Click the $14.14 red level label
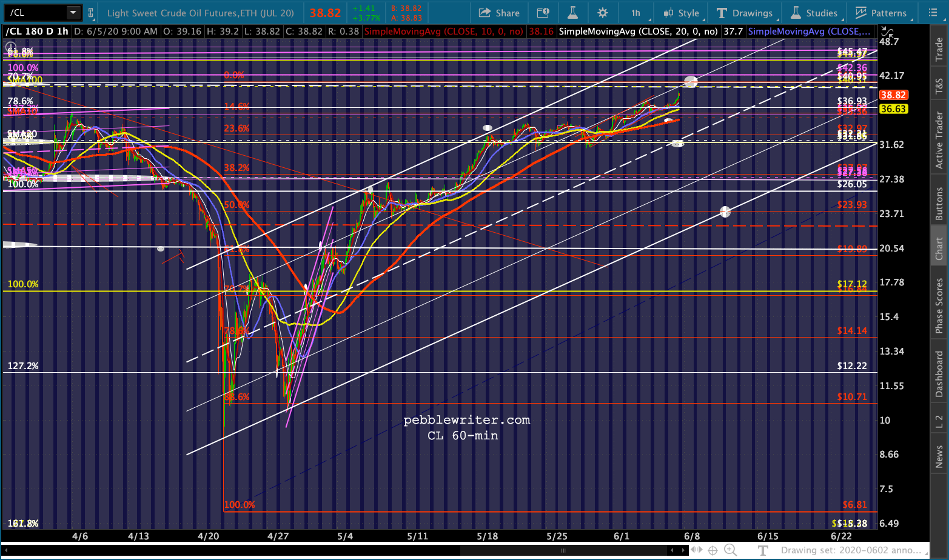Screen dimensions: 949x560 (852, 331)
